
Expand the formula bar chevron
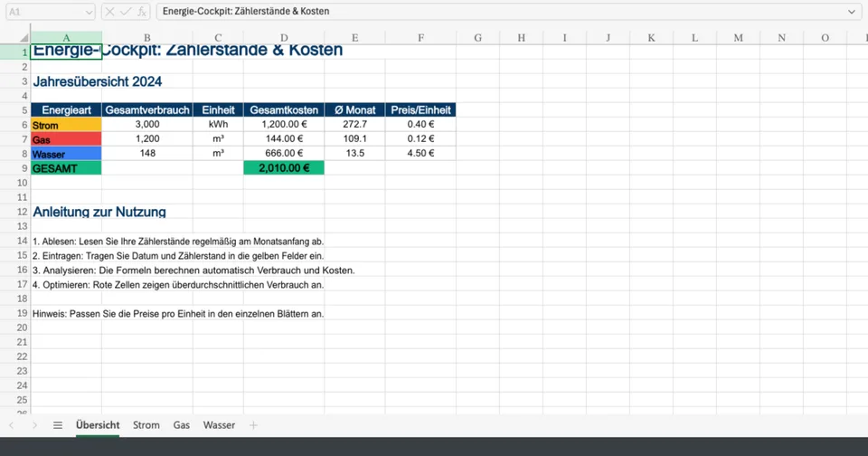click(852, 12)
